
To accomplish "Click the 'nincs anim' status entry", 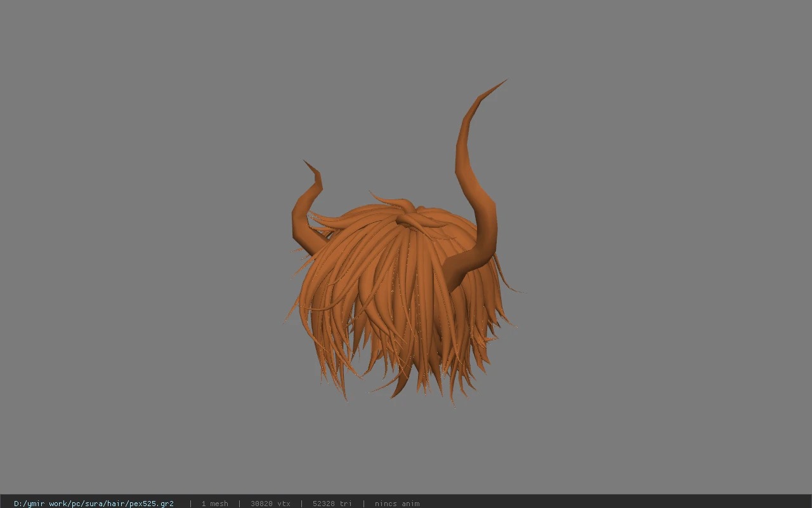I will pyautogui.click(x=397, y=504).
